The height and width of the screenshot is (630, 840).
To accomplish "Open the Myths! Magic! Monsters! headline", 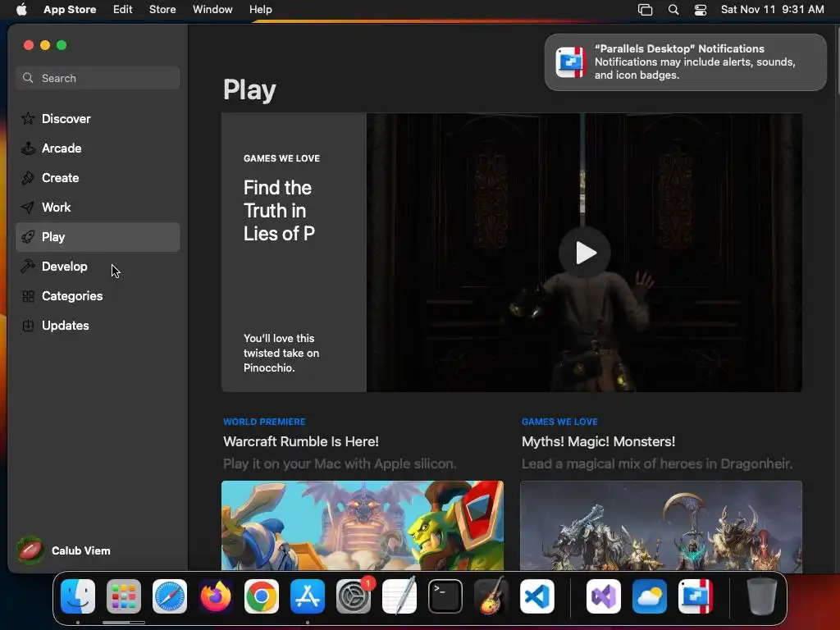I will point(598,441).
